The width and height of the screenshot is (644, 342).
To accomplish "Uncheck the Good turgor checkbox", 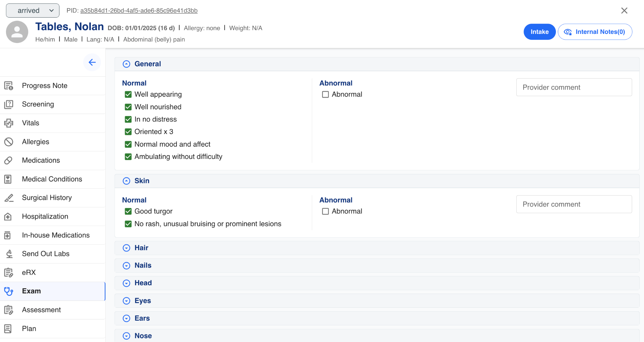I will click(128, 211).
